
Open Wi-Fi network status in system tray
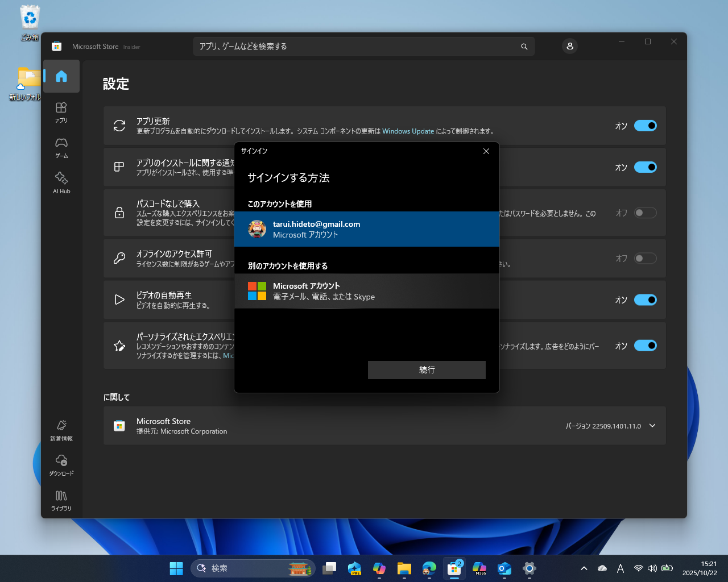(638, 568)
